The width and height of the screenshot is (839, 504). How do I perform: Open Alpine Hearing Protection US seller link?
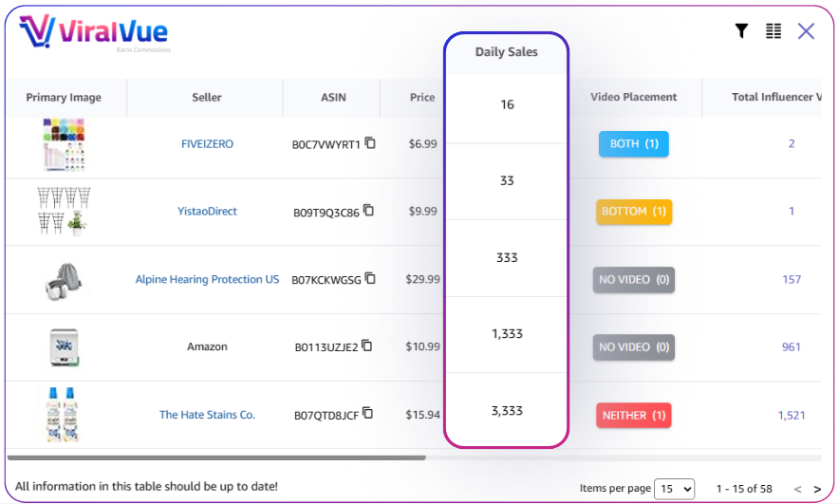207,279
